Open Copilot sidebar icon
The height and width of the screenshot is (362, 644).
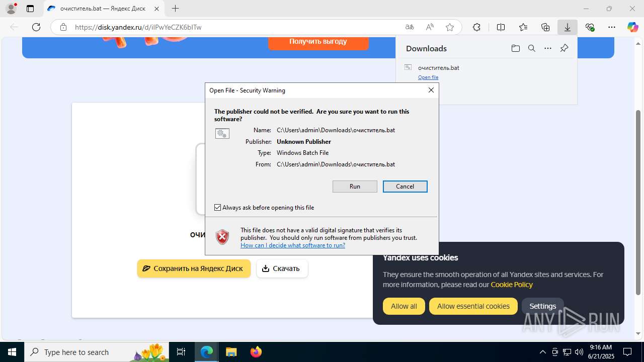coord(632,27)
